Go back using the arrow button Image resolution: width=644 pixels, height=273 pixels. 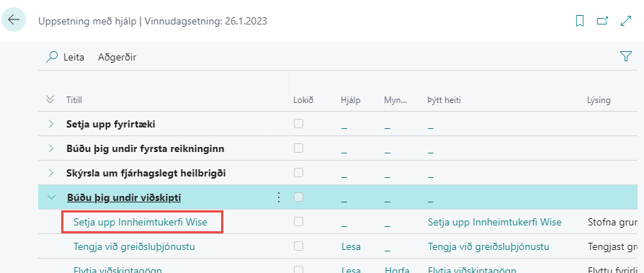point(14,19)
